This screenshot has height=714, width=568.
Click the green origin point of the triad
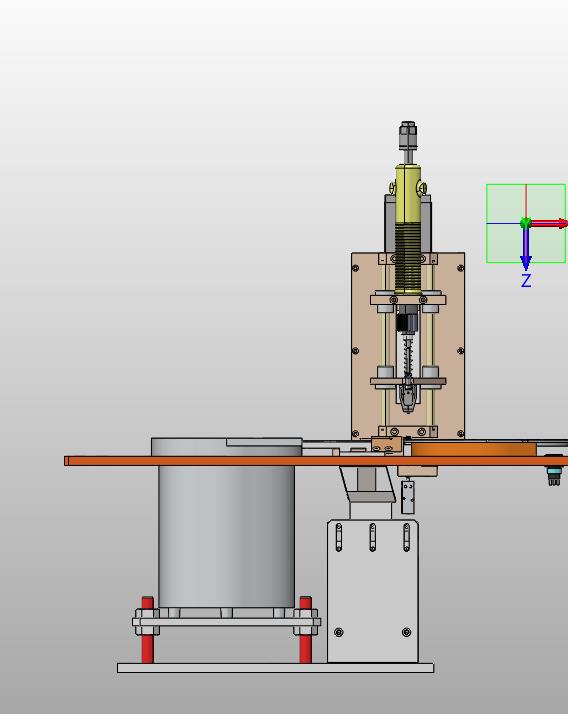click(x=525, y=223)
